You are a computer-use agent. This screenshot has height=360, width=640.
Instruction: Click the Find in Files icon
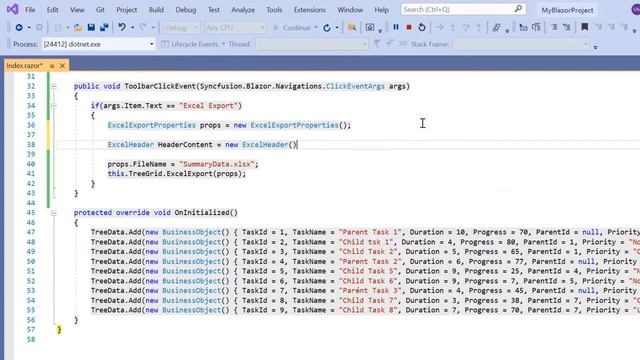(x=352, y=27)
